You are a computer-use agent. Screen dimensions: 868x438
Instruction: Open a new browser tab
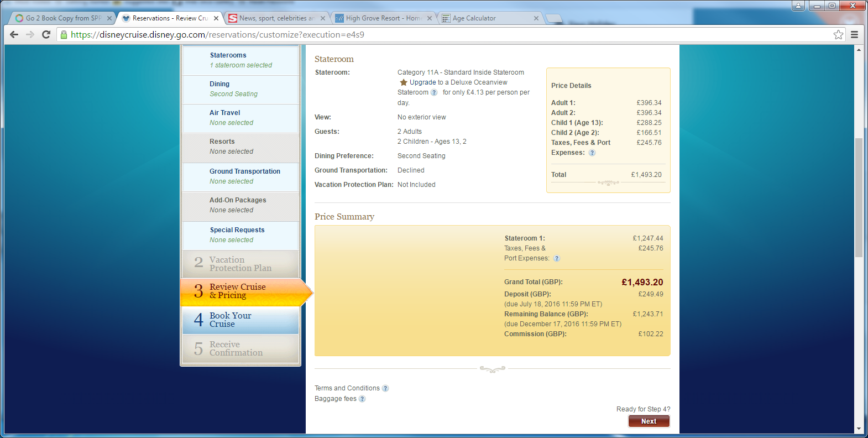tap(554, 19)
